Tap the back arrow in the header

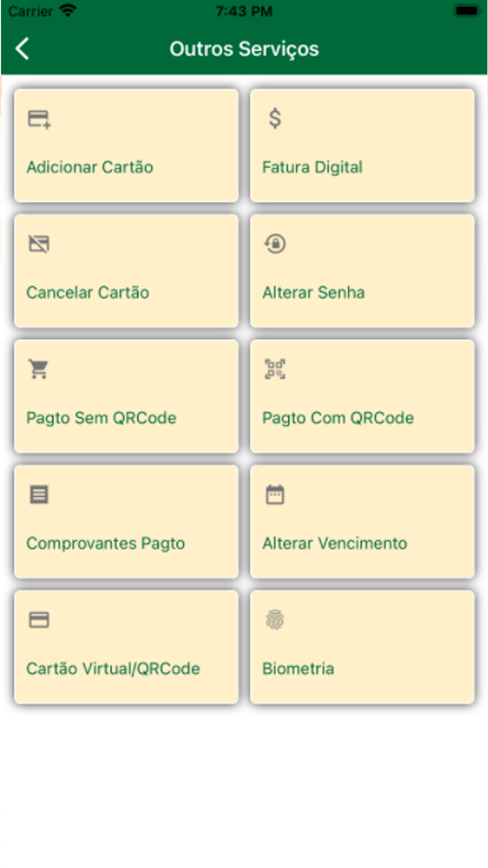[22, 49]
